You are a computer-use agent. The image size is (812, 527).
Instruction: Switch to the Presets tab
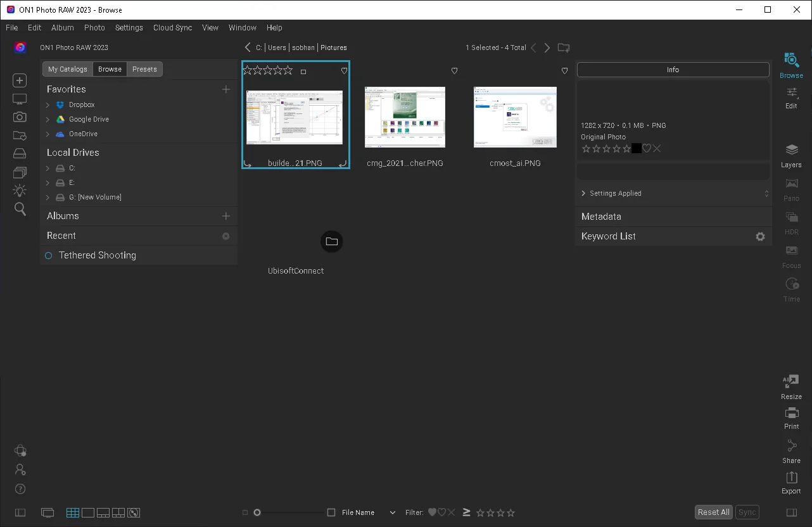click(x=144, y=69)
